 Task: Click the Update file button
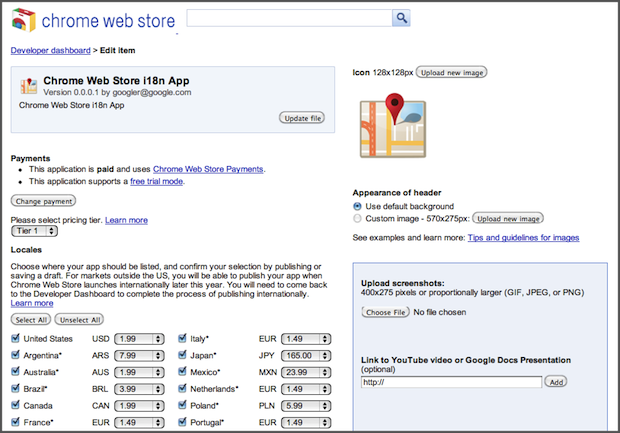pos(302,118)
